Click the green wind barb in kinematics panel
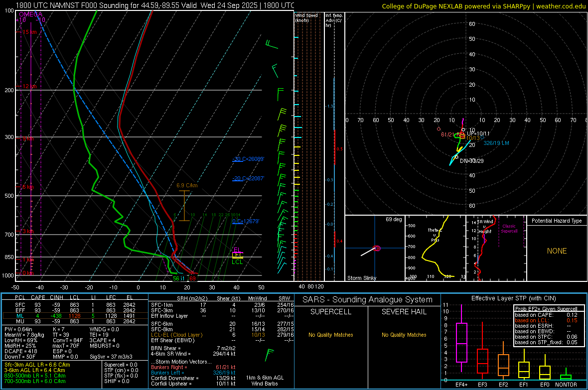 tap(269, 354)
